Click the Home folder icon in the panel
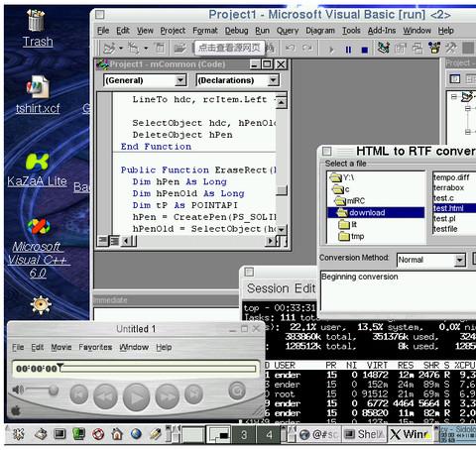 click(117, 434)
